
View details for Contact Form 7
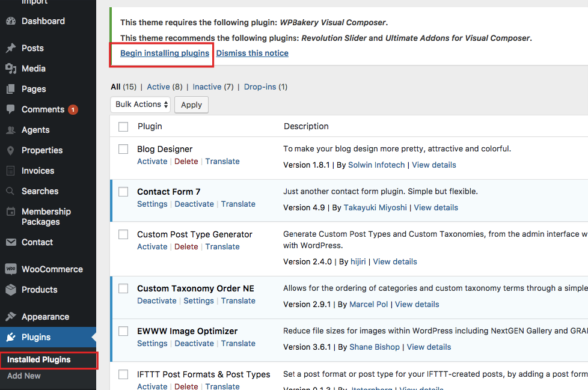pos(436,207)
